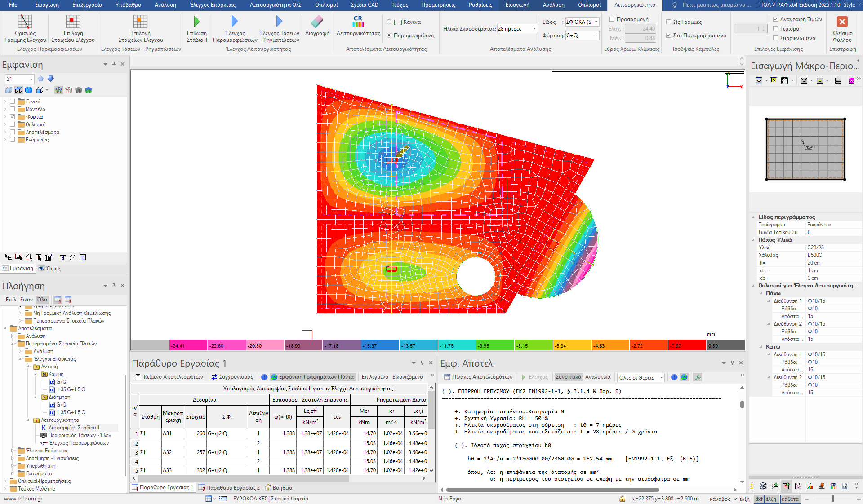
Task: Toggle the Αναγραφή Τιμών checkbox
Action: [x=775, y=19]
